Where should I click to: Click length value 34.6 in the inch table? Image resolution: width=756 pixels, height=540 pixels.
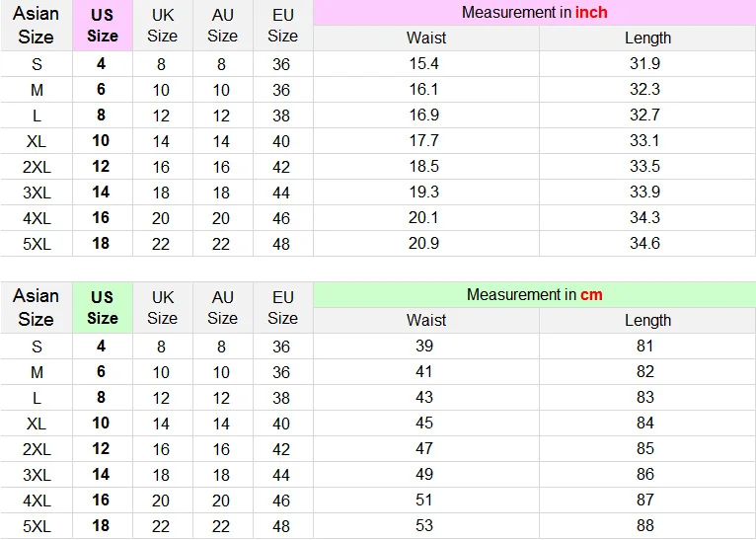[x=644, y=243]
